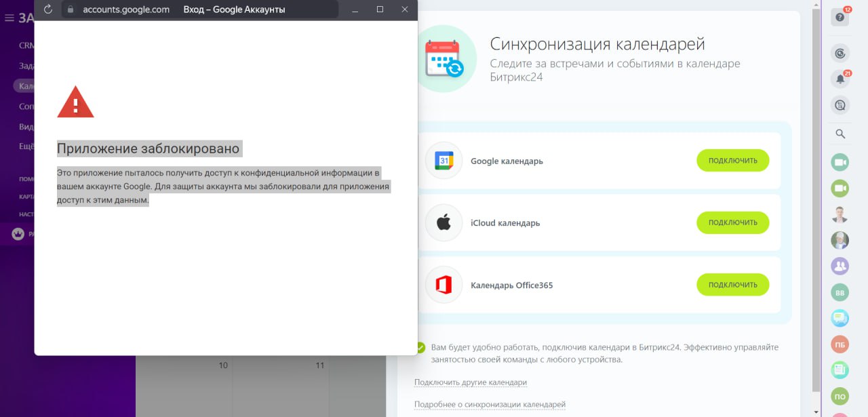Click the 'iCloud календарь' label
This screenshot has width=868, height=417.
(505, 223)
